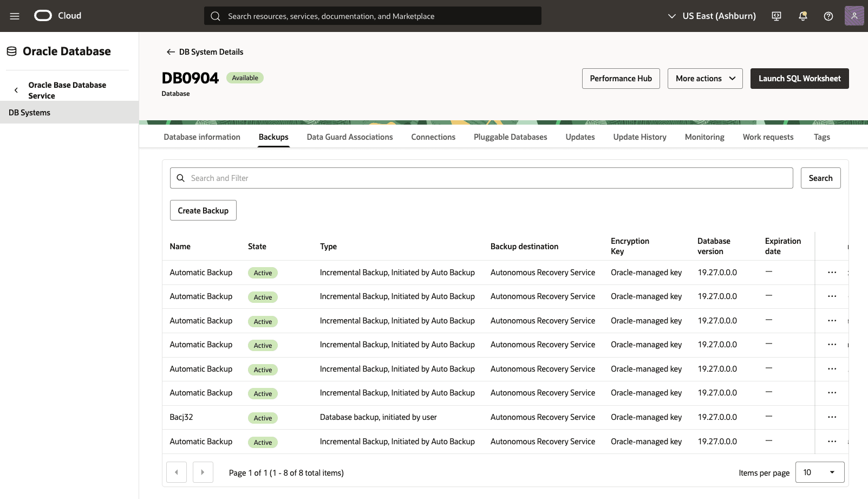Viewport: 868px width, 499px height.
Task: Launch SQL Worksheet for DB0904
Action: coord(799,78)
